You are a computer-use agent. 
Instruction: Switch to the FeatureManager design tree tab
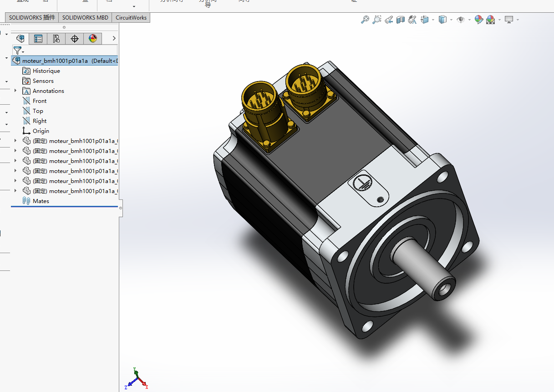(20, 39)
